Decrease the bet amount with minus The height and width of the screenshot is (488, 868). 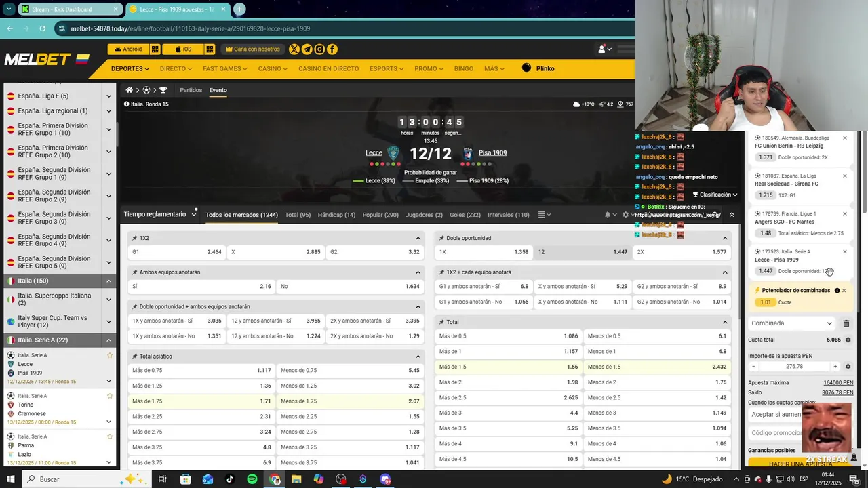tap(753, 367)
